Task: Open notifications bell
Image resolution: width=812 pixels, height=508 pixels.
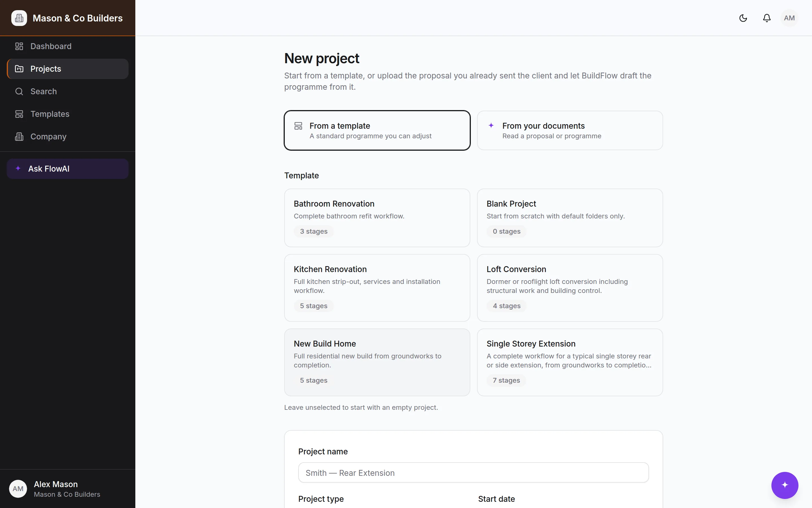Action: tap(766, 18)
